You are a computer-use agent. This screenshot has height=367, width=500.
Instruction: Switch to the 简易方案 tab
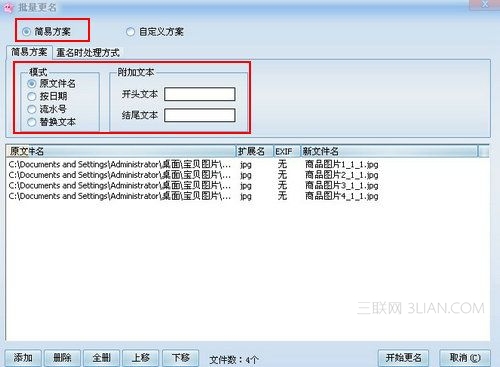coord(29,52)
